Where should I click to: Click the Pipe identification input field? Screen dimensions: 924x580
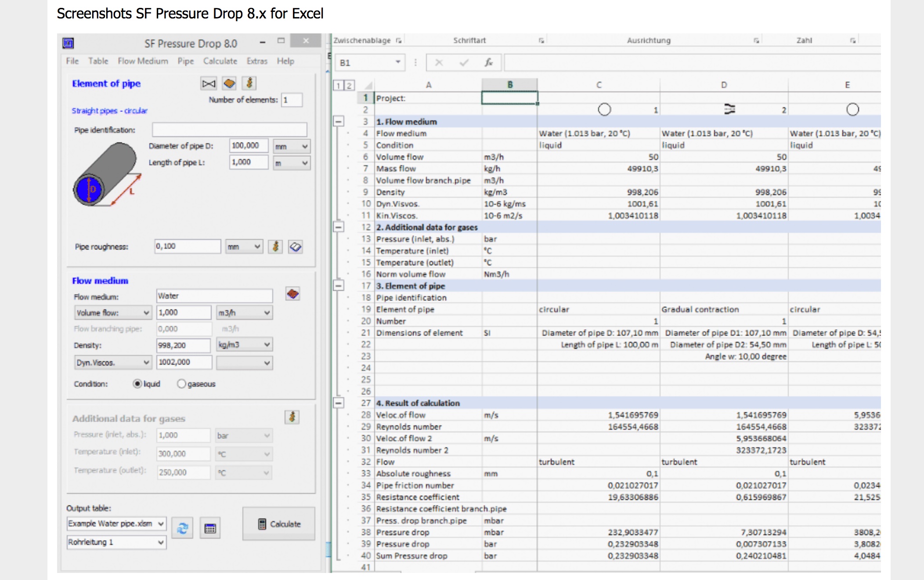coord(230,130)
